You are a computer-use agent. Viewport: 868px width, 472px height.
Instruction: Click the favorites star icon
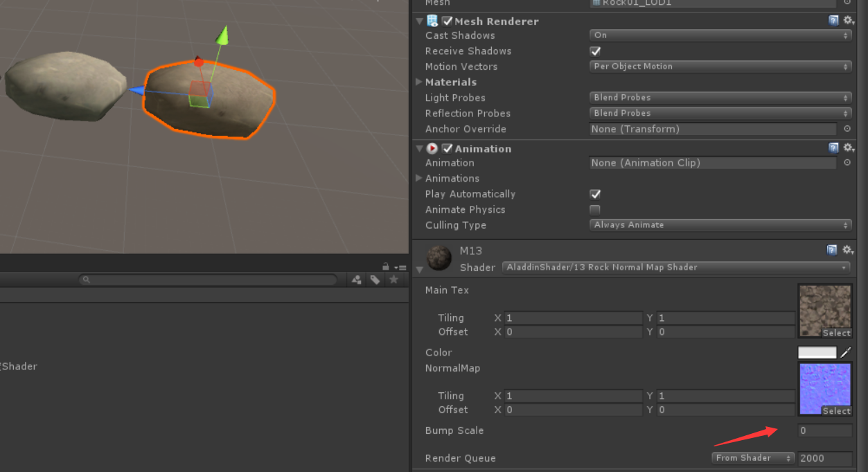pyautogui.click(x=393, y=279)
